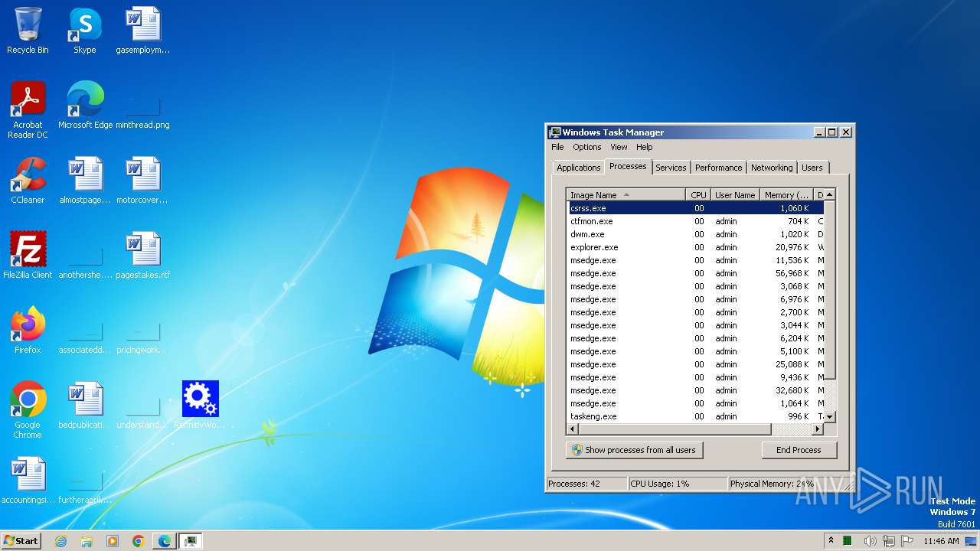Sort processes by User Name column
The height and width of the screenshot is (551, 980).
[735, 195]
